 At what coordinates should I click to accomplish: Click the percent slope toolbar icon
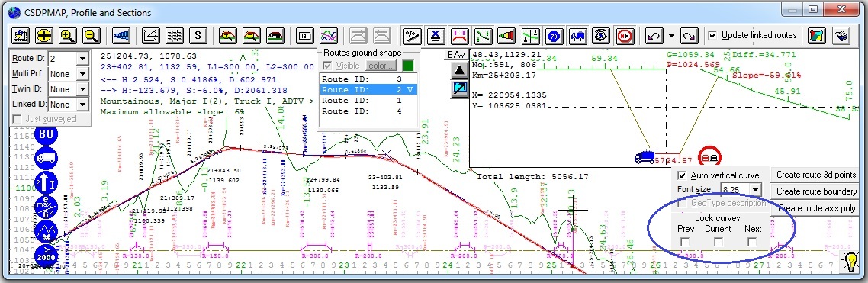[413, 35]
